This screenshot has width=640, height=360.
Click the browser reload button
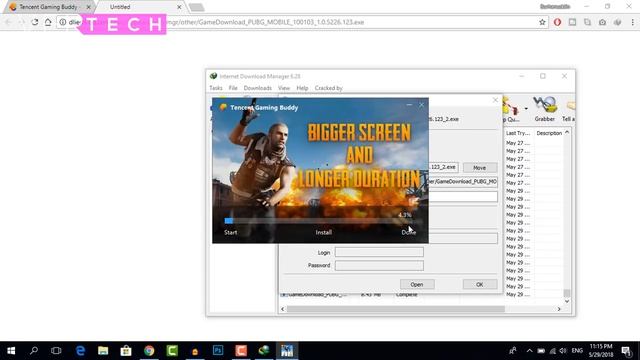point(35,22)
